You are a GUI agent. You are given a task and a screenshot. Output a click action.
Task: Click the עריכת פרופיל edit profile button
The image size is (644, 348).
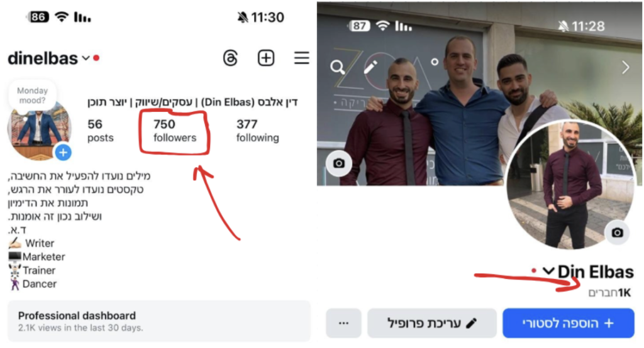[x=432, y=323]
